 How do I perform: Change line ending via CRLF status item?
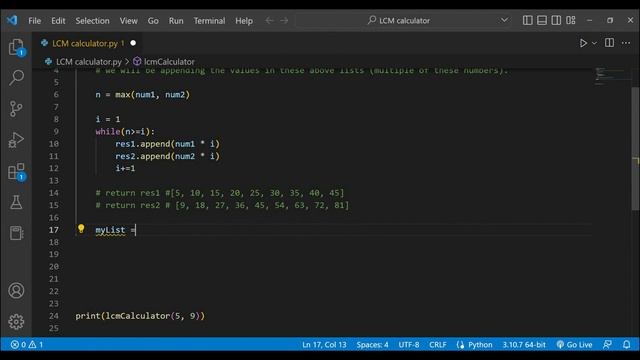click(438, 344)
